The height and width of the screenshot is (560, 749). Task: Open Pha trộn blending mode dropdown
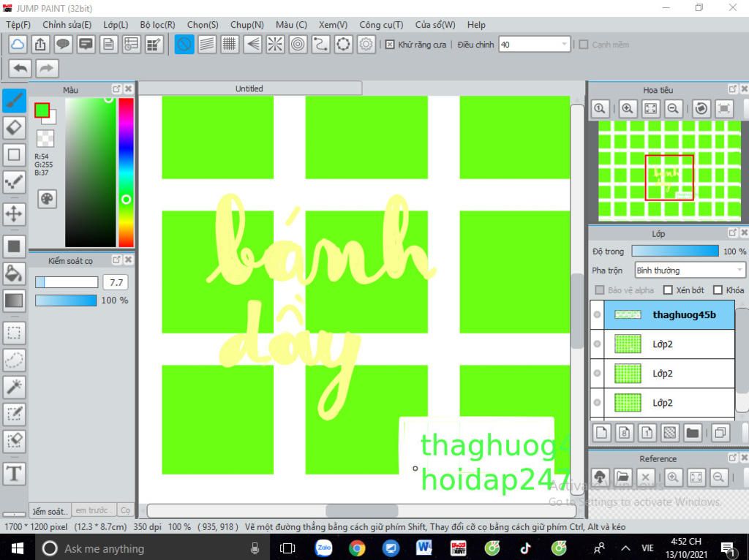pos(690,270)
